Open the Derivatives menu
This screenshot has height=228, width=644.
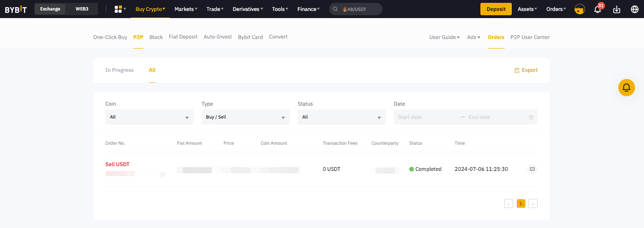pos(248,9)
